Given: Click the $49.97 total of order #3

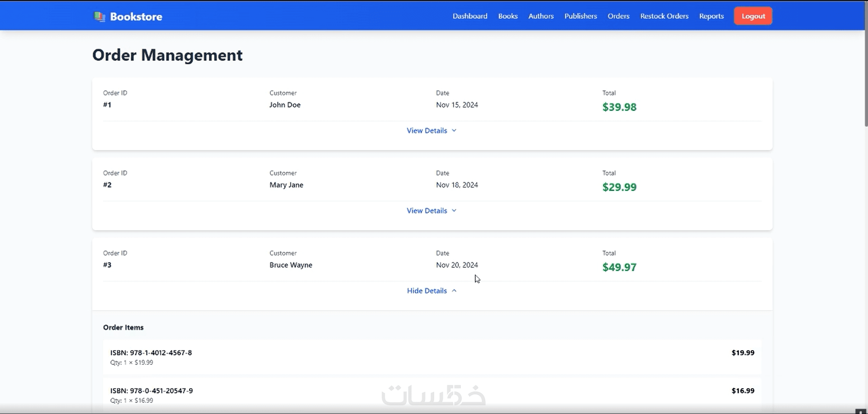Looking at the screenshot, I should coord(619,267).
